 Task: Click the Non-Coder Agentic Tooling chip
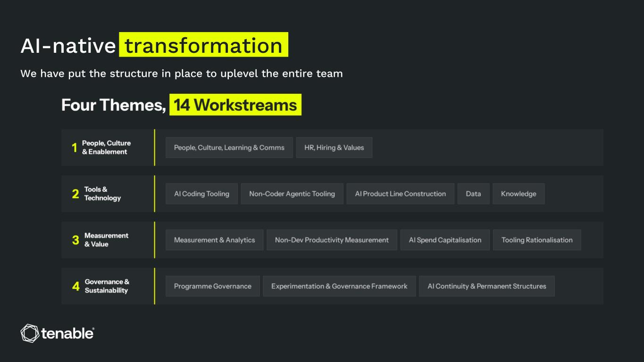pyautogui.click(x=292, y=194)
